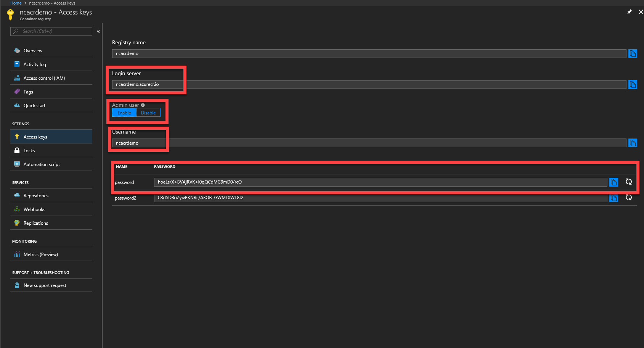This screenshot has width=644, height=348.
Task: Copy the Username value
Action: [633, 143]
